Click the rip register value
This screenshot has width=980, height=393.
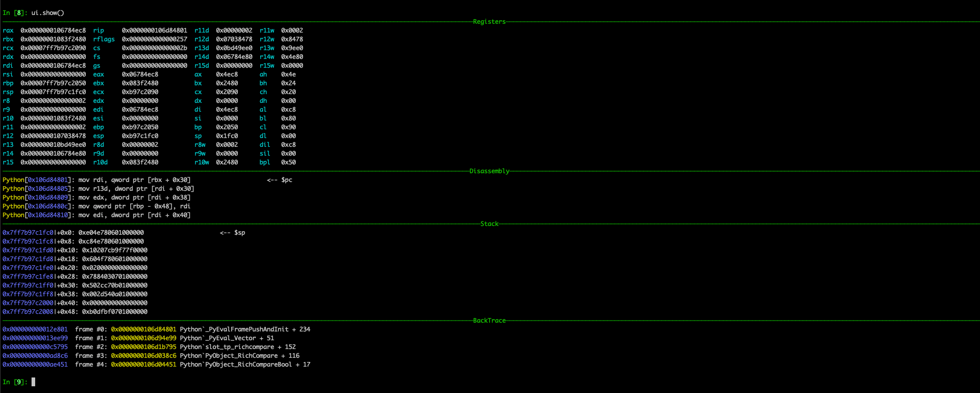(154, 31)
